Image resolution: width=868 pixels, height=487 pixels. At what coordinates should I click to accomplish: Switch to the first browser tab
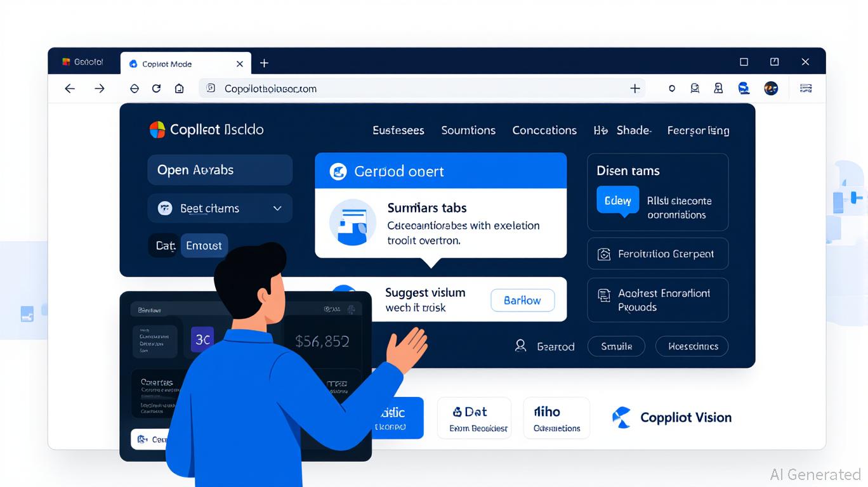tap(84, 62)
